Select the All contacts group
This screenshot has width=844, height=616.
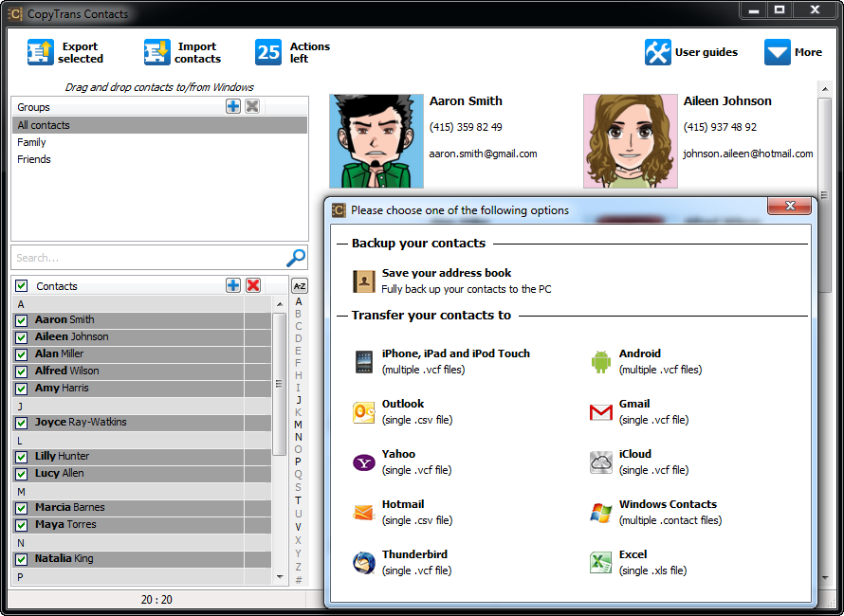pyautogui.click(x=159, y=125)
